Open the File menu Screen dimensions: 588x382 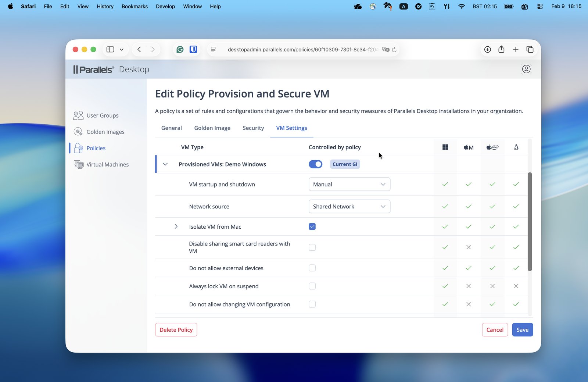(48, 6)
